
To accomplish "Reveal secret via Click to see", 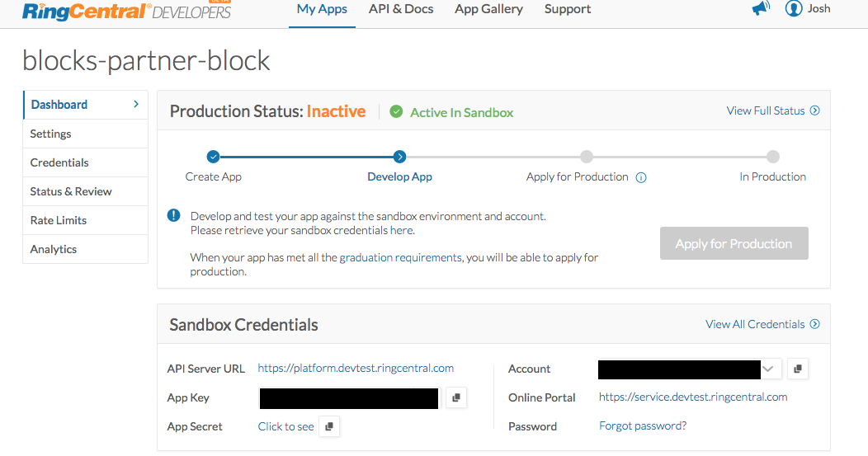I will pos(285,426).
